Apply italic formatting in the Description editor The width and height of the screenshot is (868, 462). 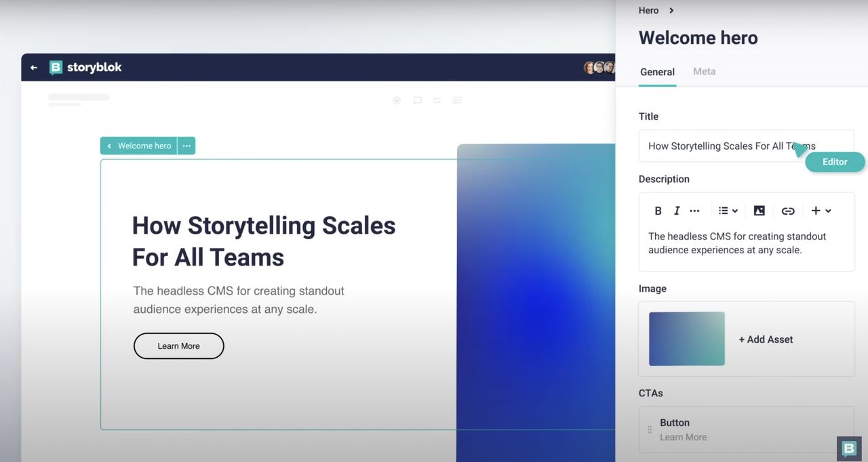[676, 211]
